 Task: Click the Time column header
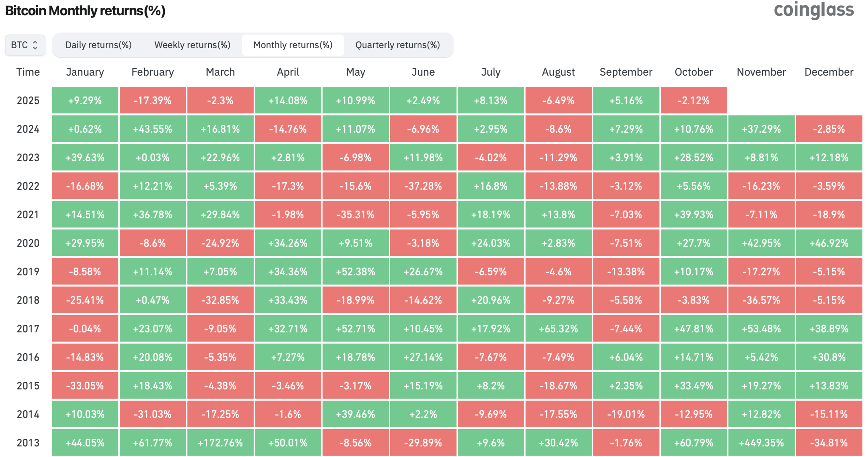click(28, 72)
